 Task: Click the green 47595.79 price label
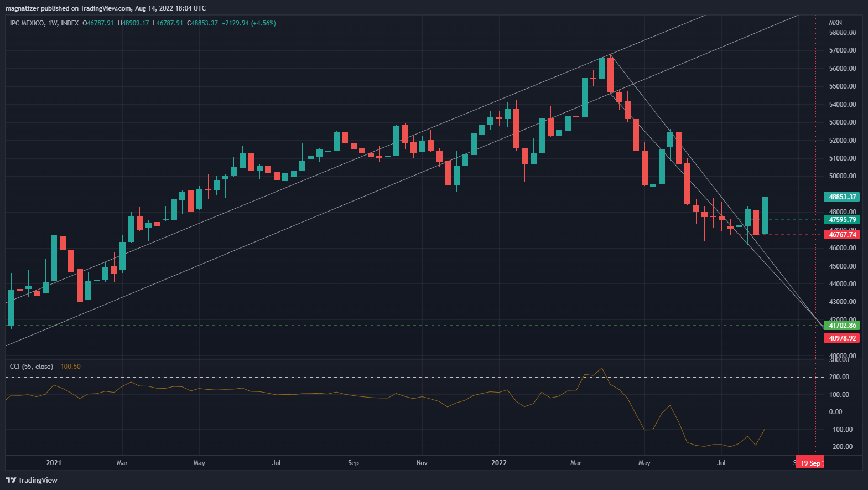click(x=842, y=220)
